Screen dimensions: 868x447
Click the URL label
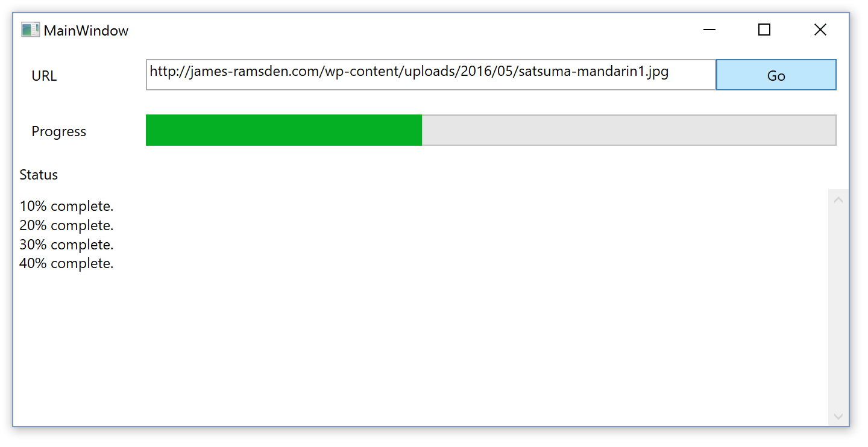[44, 76]
